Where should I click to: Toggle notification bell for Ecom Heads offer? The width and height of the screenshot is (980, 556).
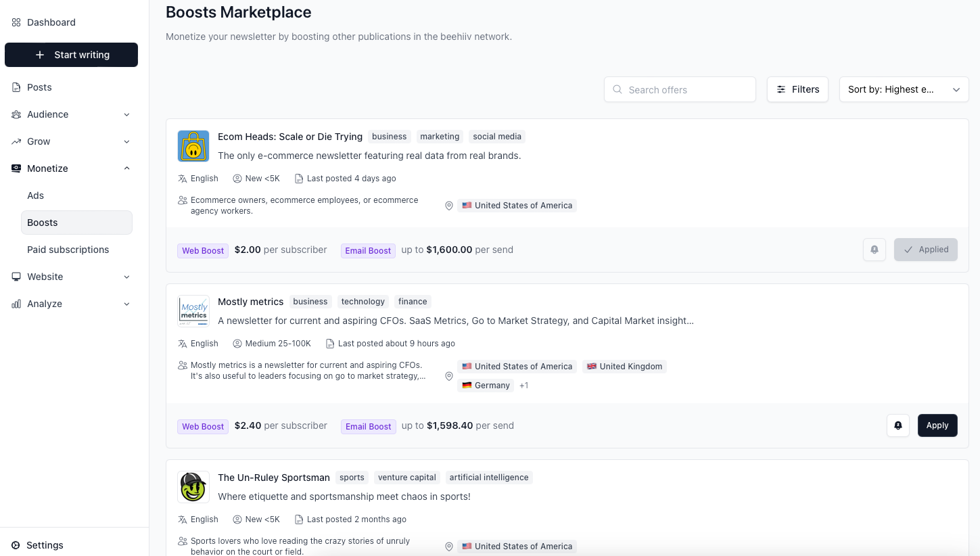pyautogui.click(x=874, y=250)
